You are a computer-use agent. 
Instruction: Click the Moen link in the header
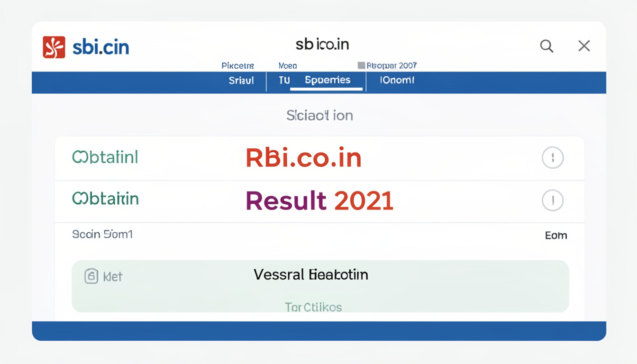(287, 65)
